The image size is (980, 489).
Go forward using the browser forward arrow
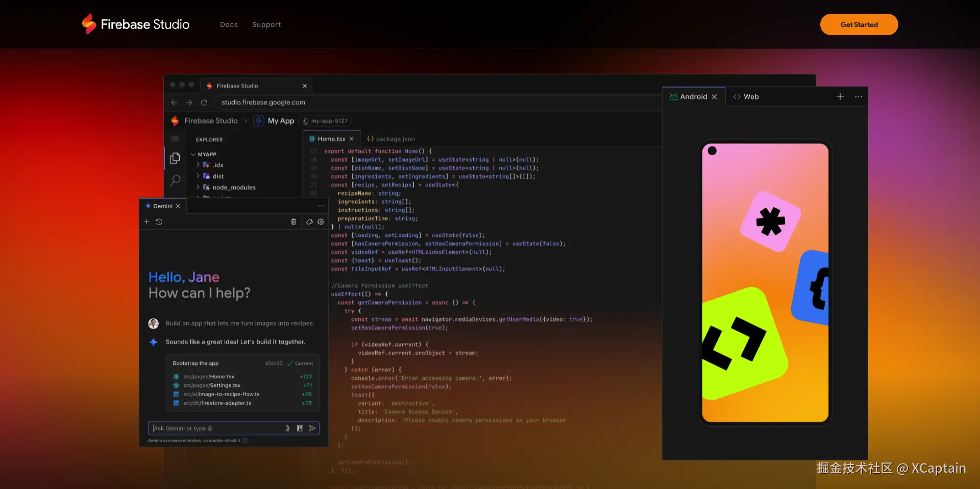coord(189,103)
